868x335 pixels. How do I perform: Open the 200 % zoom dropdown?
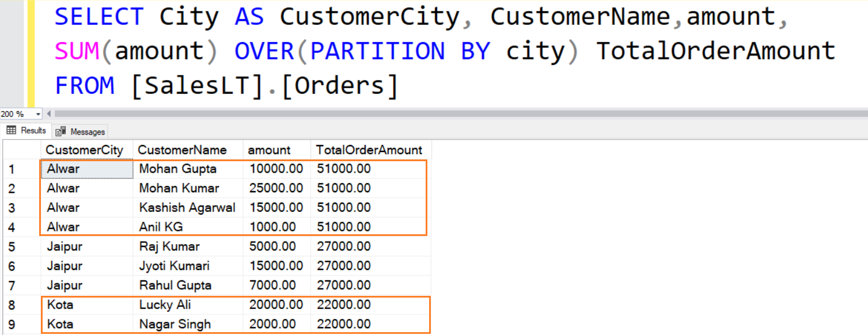coord(39,114)
